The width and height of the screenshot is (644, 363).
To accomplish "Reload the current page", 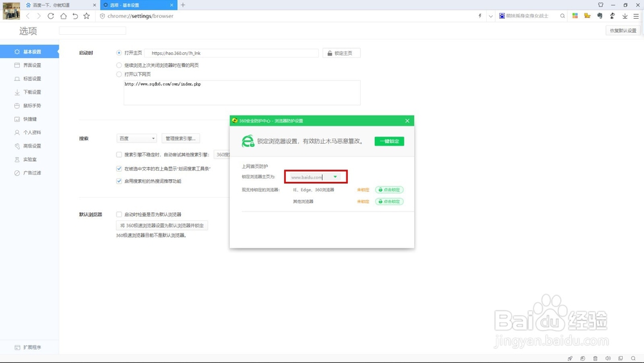I will [50, 16].
